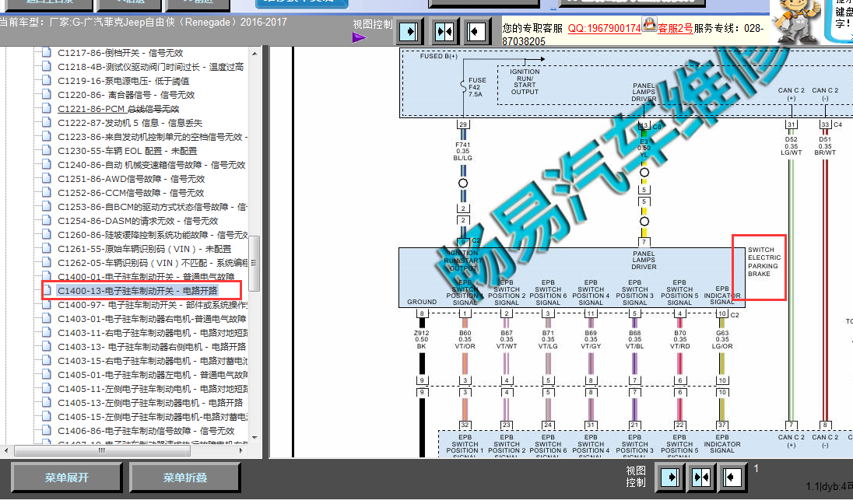
Task: Select C1405-11-左侧电子驻车制动电机
Action: click(x=153, y=389)
